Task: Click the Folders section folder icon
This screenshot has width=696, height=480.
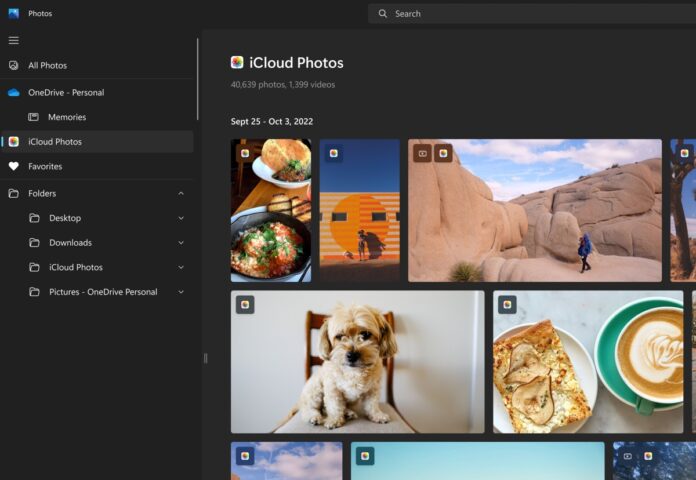Action: [14, 193]
